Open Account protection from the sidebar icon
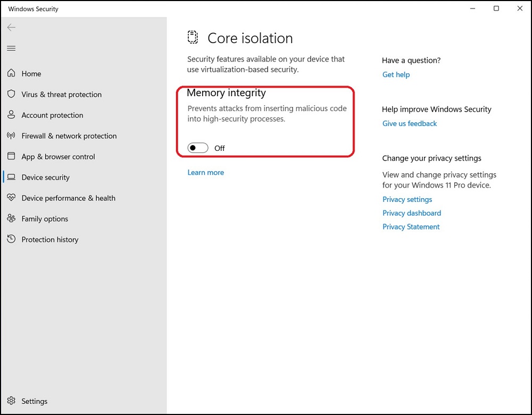The height and width of the screenshot is (415, 532). [11, 115]
